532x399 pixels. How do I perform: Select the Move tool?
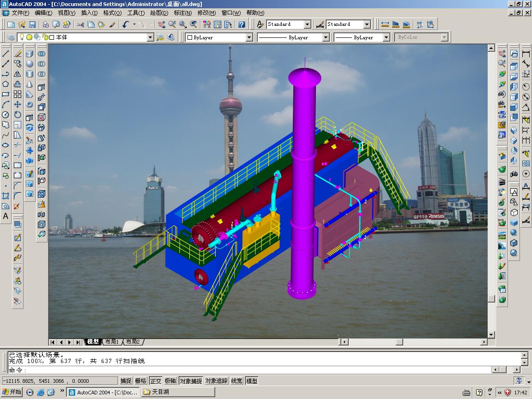(x=18, y=104)
